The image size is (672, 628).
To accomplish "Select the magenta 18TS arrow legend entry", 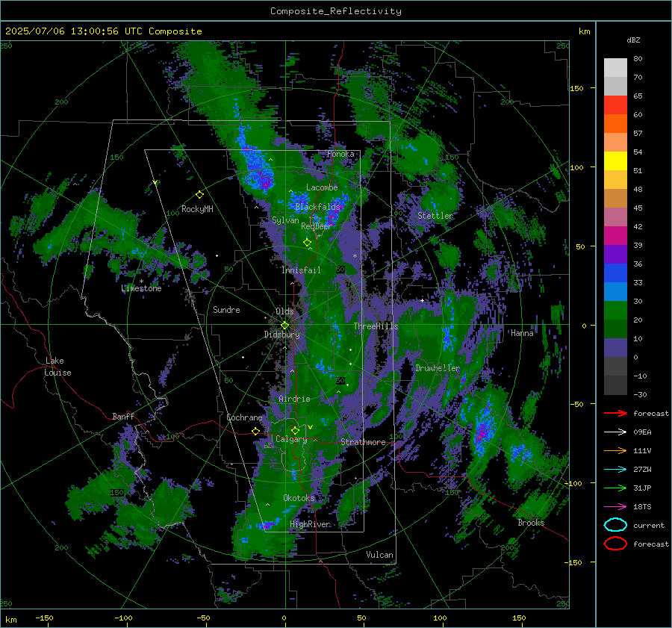I will point(615,507).
